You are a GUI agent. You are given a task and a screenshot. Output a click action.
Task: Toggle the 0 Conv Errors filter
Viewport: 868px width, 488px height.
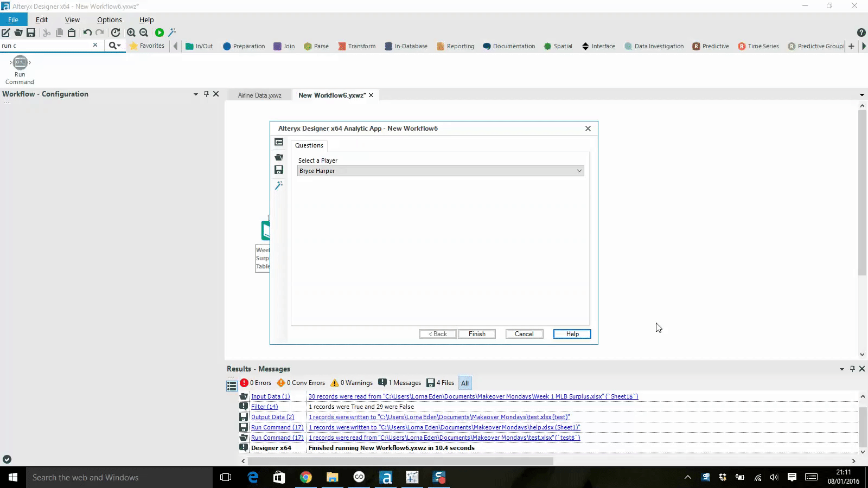tap(301, 383)
